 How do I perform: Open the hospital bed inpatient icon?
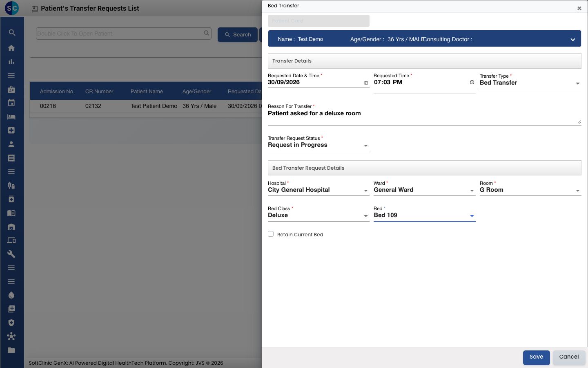(11, 117)
